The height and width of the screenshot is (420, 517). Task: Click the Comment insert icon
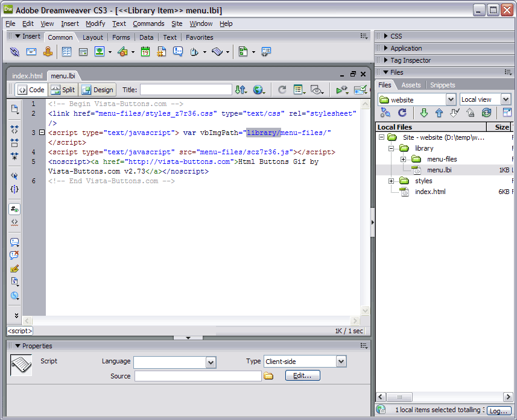click(x=178, y=52)
